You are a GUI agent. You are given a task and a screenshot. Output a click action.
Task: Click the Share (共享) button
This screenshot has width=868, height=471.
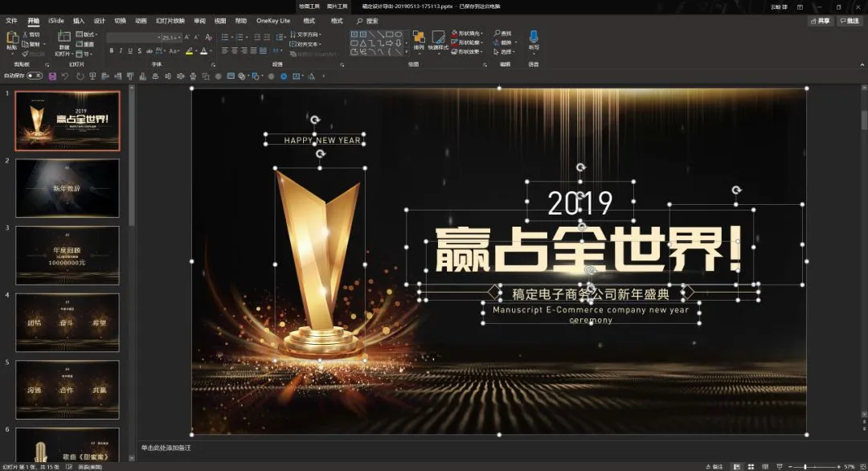coord(820,21)
